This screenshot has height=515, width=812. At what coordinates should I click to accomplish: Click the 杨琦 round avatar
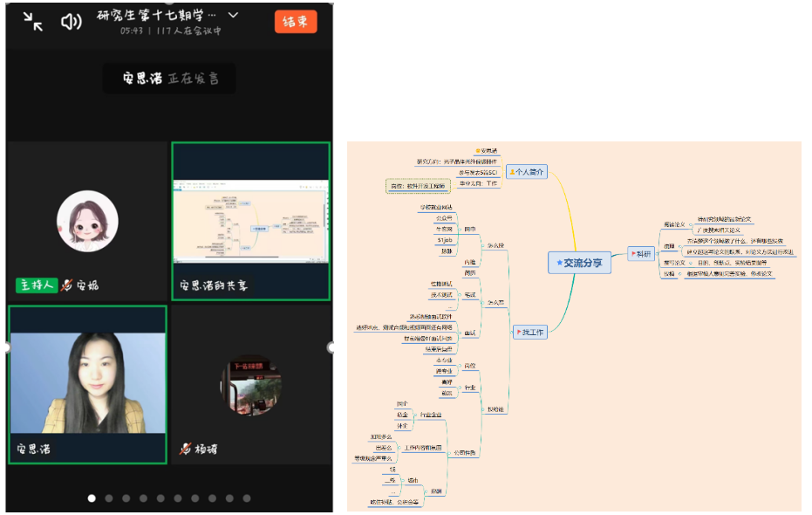pos(250,386)
